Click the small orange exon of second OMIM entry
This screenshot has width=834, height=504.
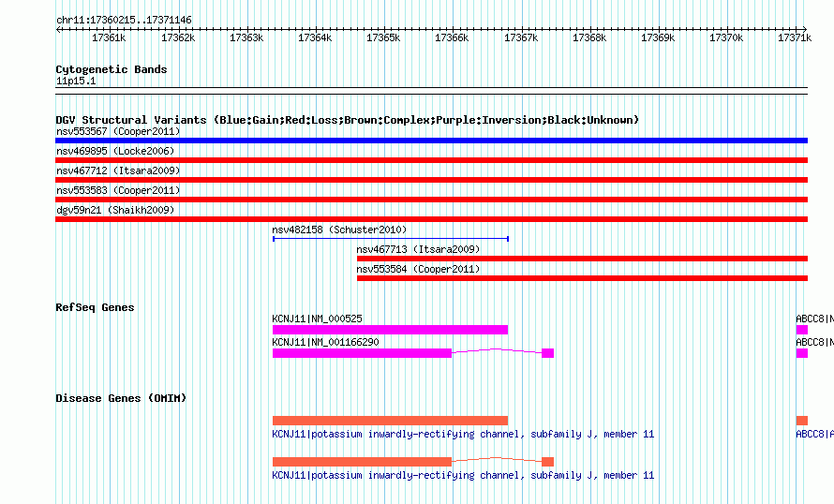pos(548,462)
